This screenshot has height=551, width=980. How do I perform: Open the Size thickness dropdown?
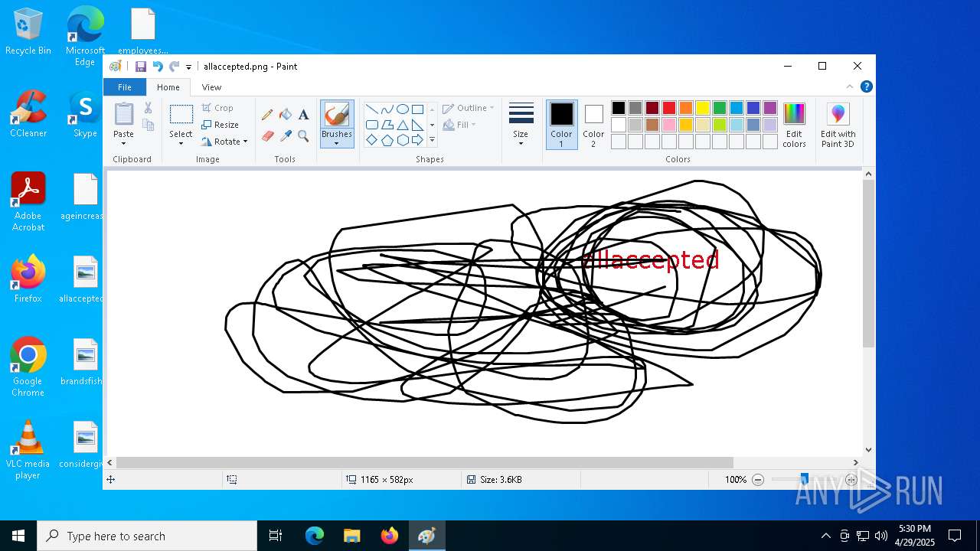521,124
